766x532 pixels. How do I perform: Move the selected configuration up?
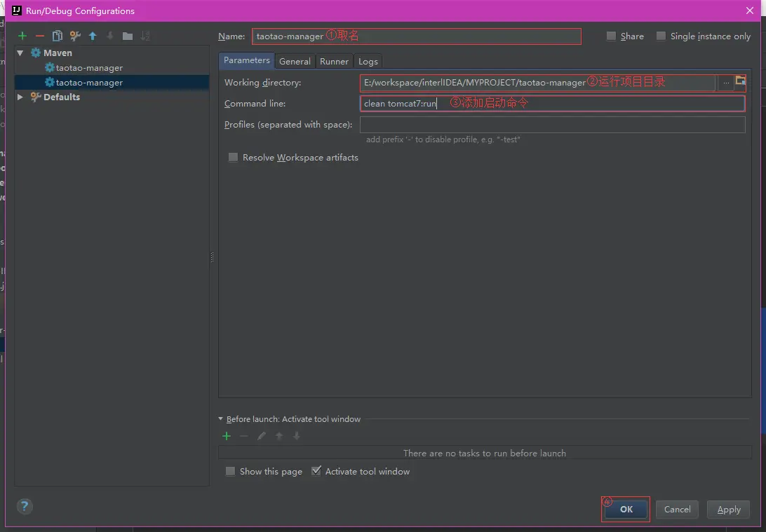[x=92, y=35]
